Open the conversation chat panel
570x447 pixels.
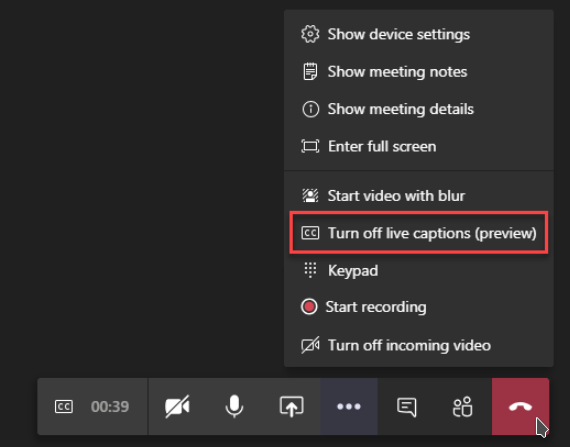(x=406, y=406)
